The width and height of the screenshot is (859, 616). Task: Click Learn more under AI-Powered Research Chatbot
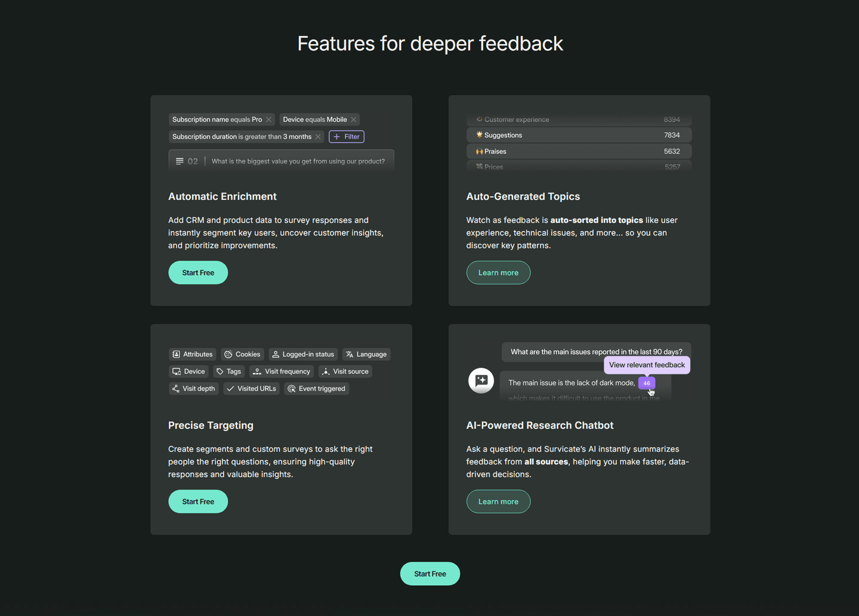point(498,502)
